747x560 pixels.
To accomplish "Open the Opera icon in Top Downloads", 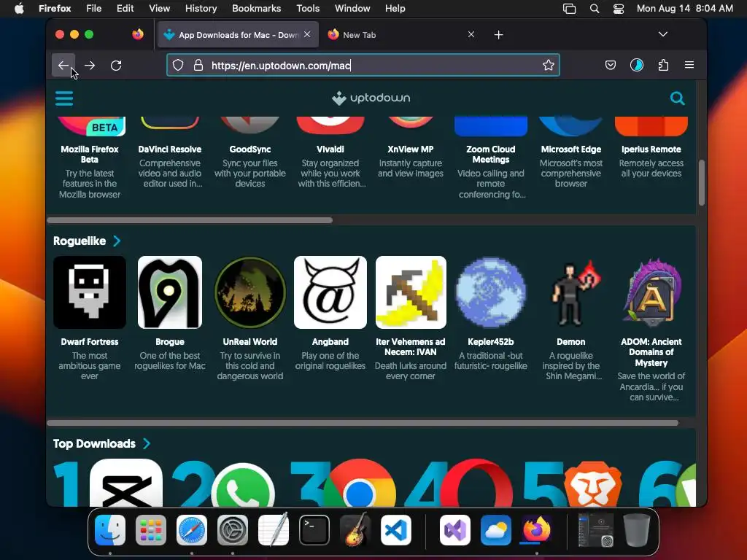I will point(476,483).
